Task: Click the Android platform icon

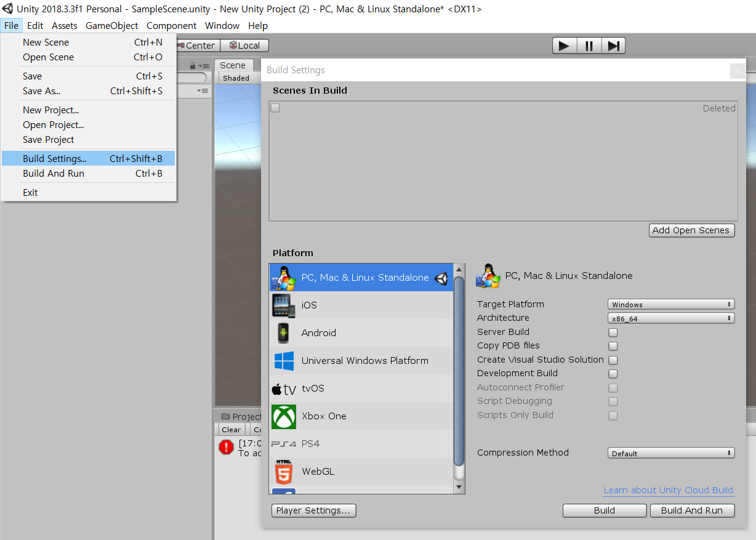Action: [x=283, y=333]
